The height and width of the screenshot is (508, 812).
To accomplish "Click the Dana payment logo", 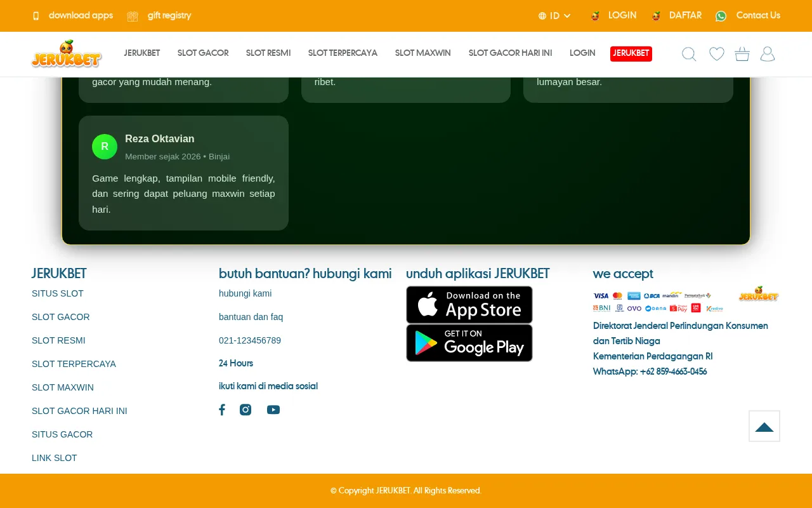I will [x=655, y=309].
